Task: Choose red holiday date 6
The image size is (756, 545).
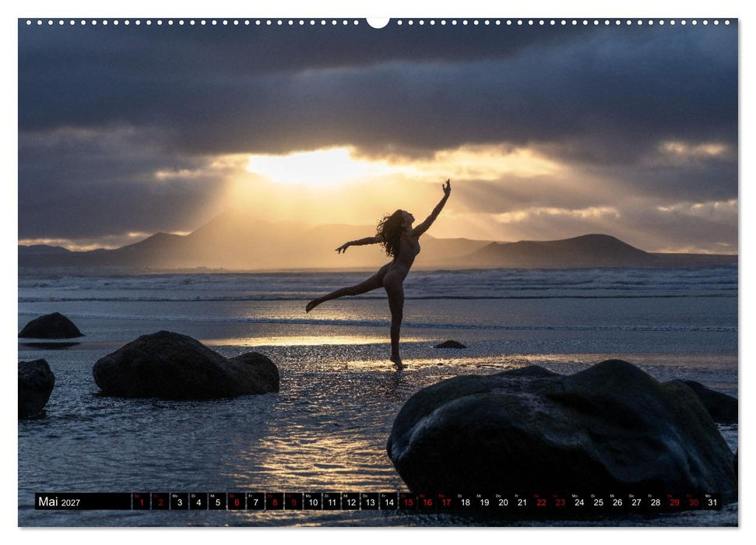Action: pyautogui.click(x=236, y=501)
